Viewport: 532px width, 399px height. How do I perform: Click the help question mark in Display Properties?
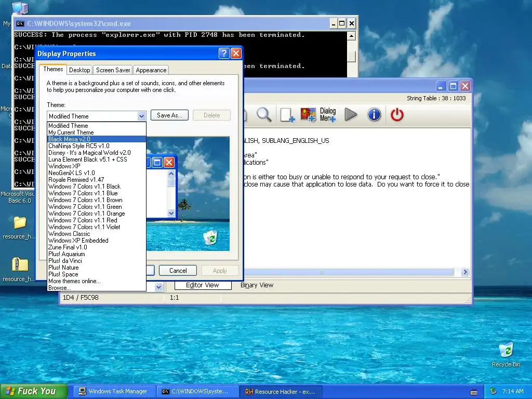[223, 54]
